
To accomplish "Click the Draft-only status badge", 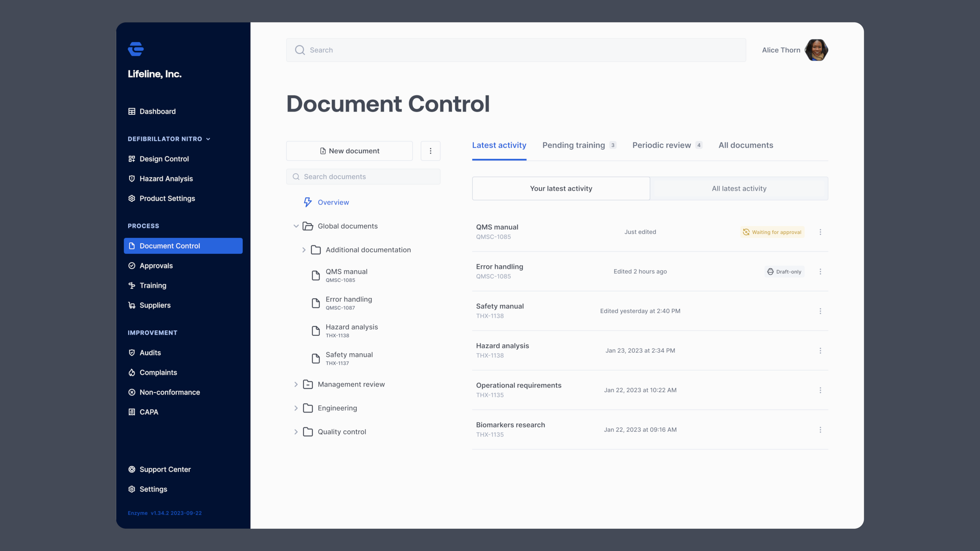I will click(784, 271).
